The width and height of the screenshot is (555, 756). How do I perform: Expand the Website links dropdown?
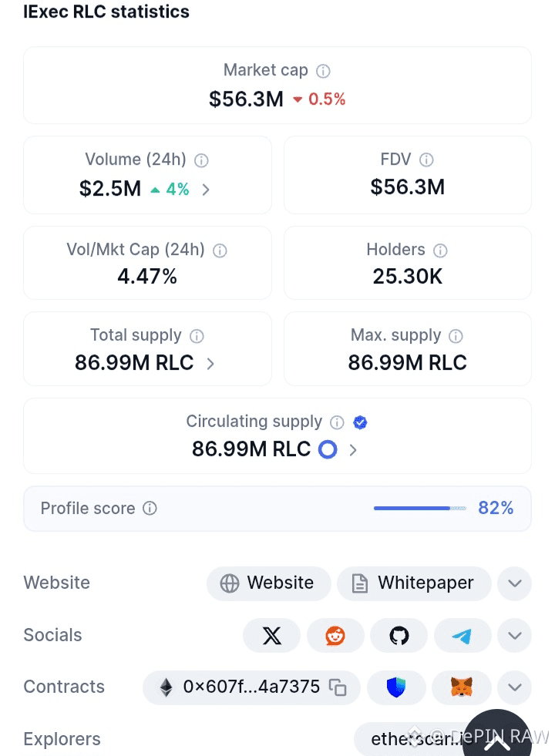[514, 583]
